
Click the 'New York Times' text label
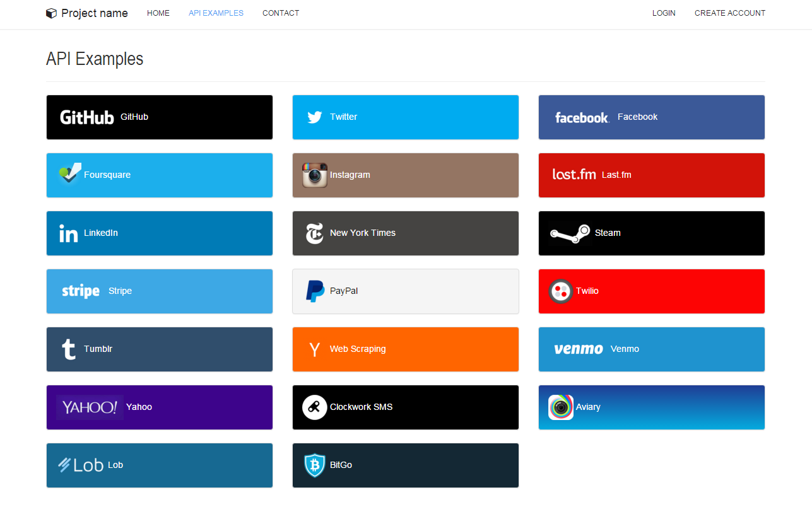coord(363,233)
